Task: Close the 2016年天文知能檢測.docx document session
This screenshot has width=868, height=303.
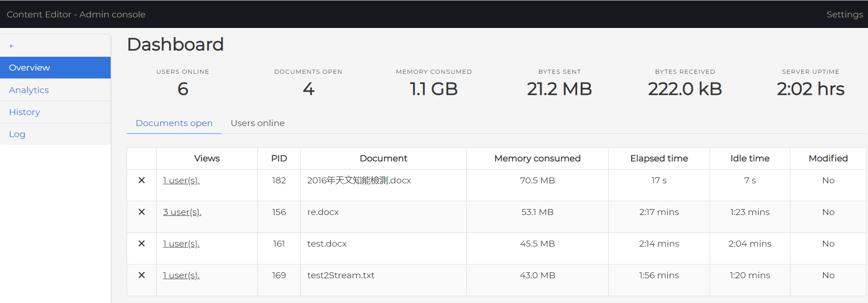Action: point(141,181)
